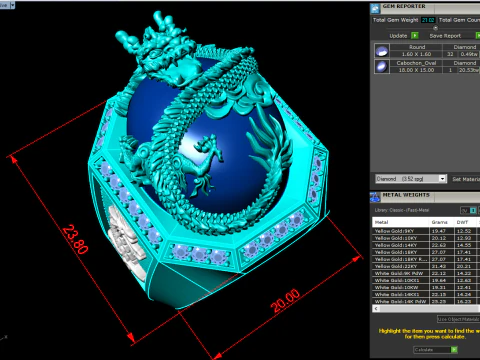Select the Yellow Gold 9KY row

click(x=426, y=231)
